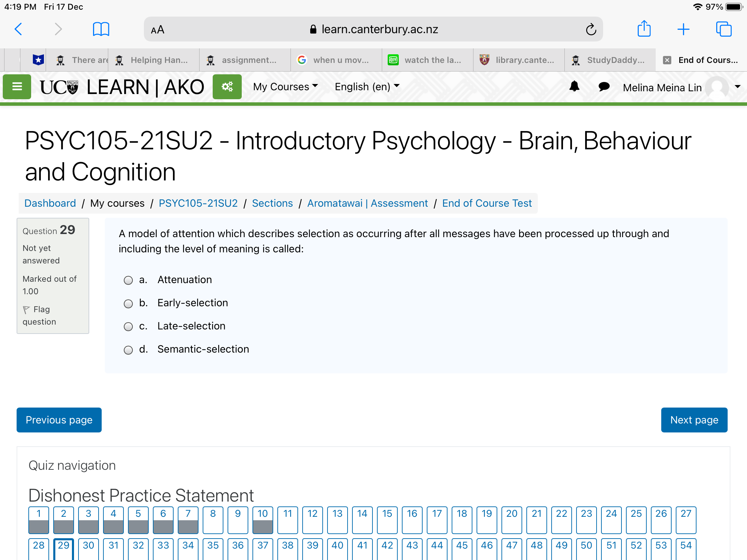Viewport: 747px width, 560px height.
Task: Select answer a. Attenuation
Action: click(128, 280)
